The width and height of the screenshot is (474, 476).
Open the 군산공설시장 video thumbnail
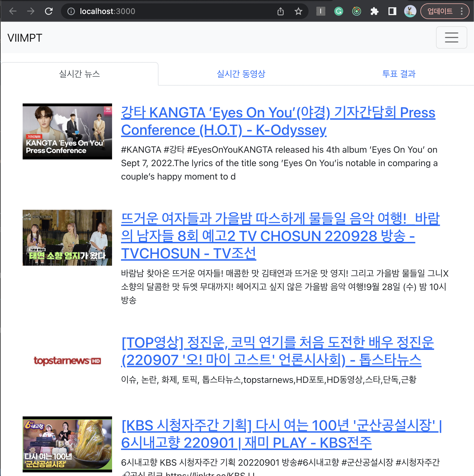click(x=67, y=444)
